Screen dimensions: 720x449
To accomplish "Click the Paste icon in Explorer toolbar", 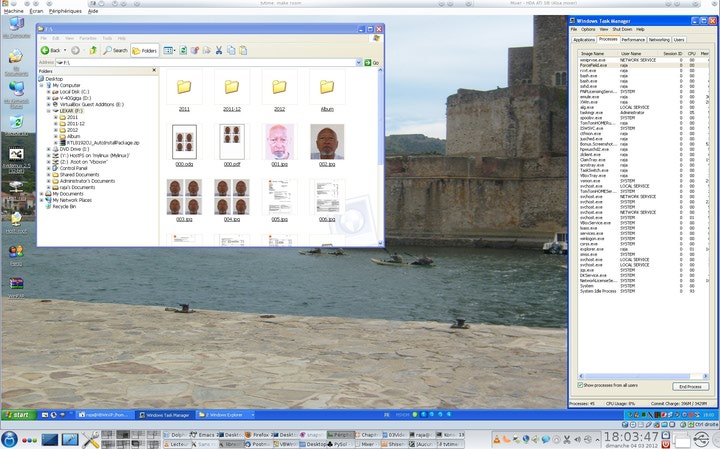I will [243, 51].
